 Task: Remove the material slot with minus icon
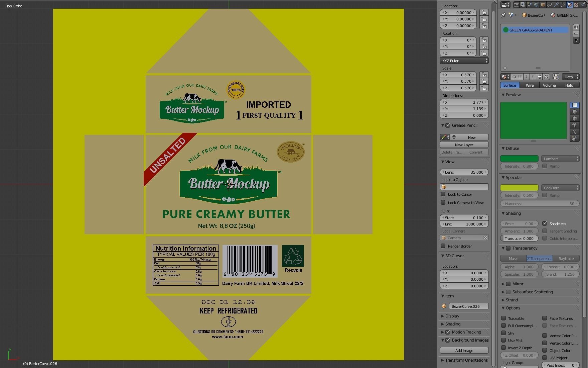[x=576, y=34]
